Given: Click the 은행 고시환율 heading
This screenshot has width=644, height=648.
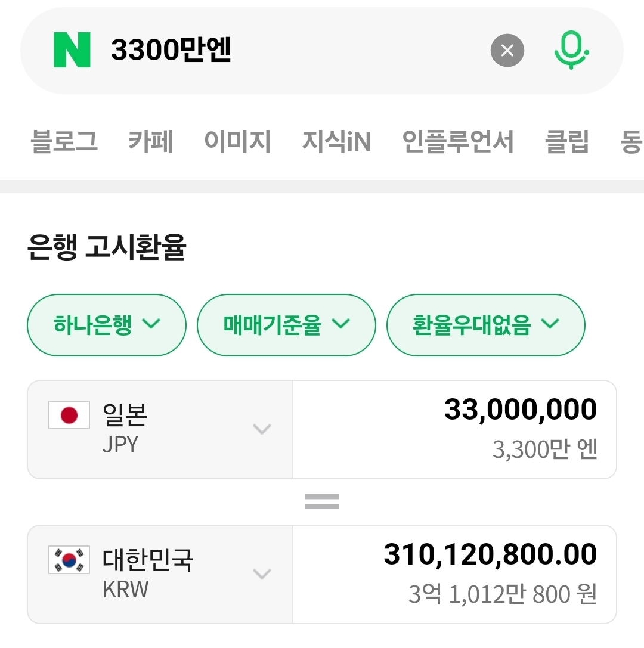Looking at the screenshot, I should pos(107,247).
